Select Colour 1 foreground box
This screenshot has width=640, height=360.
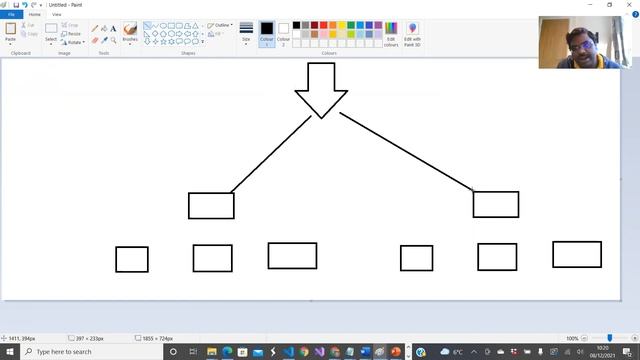[267, 34]
